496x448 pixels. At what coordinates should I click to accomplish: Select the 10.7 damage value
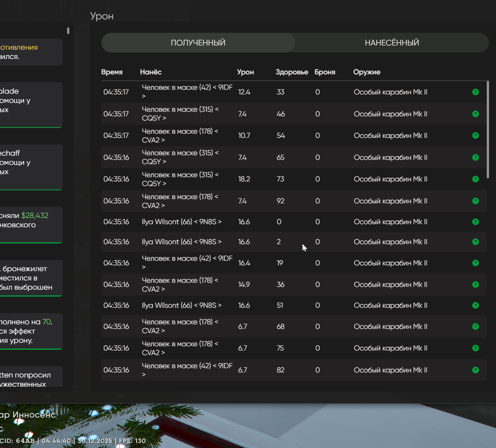pyautogui.click(x=244, y=136)
